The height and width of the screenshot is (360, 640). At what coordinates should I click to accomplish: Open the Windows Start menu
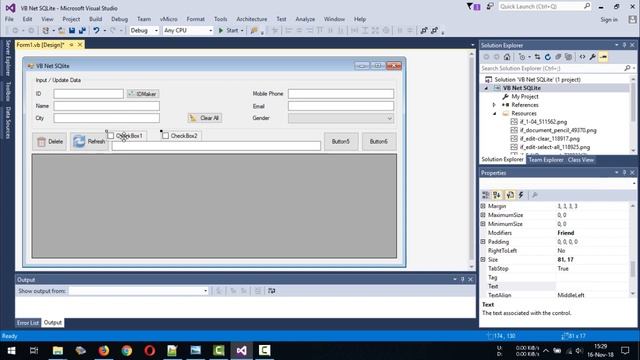click(11, 350)
